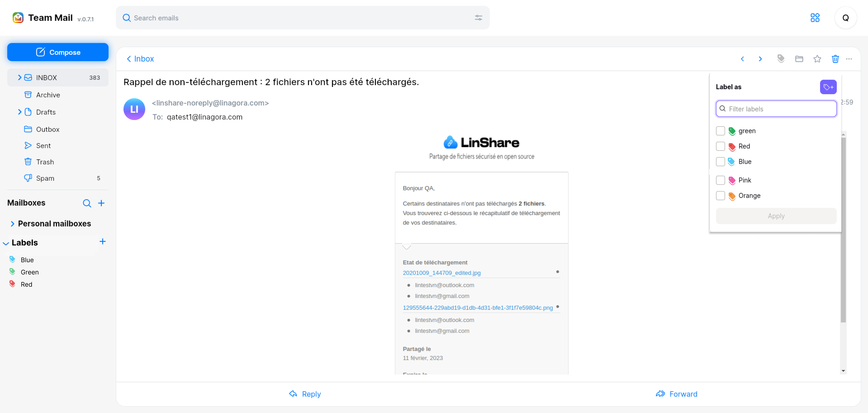Click the move to folder icon

[x=799, y=59]
